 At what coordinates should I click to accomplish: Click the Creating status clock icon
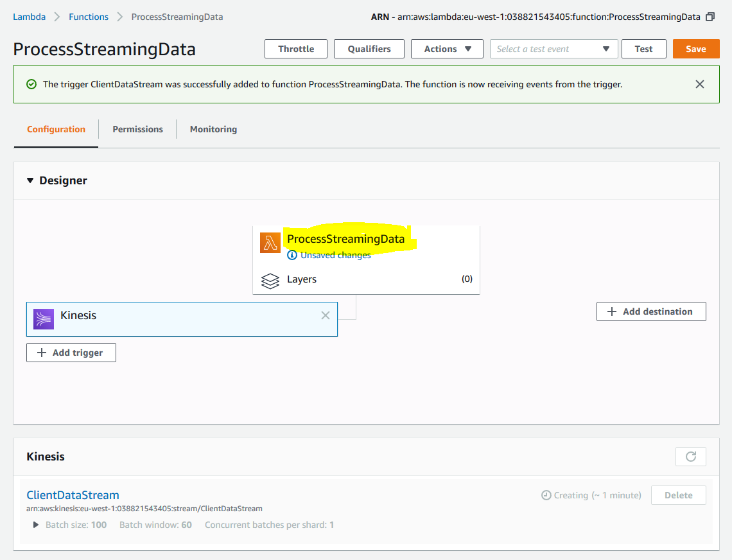[x=546, y=495]
